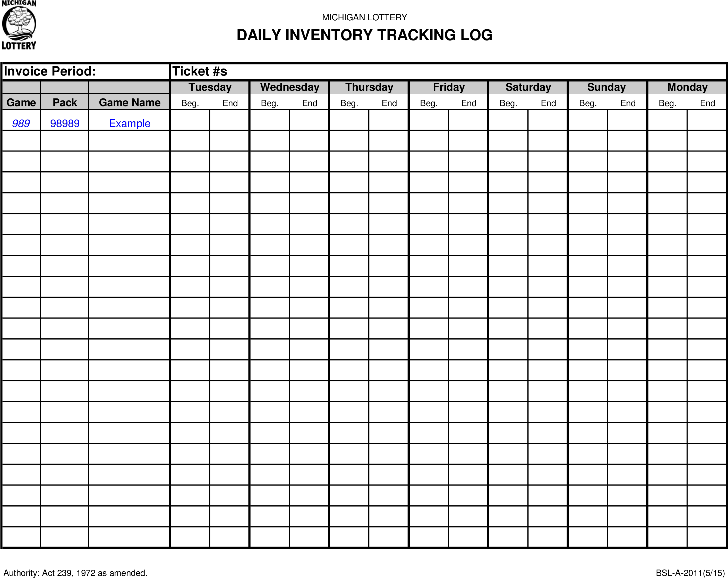This screenshot has width=728, height=578.
Task: Click the Tuesday schedule cell row
Action: point(210,124)
